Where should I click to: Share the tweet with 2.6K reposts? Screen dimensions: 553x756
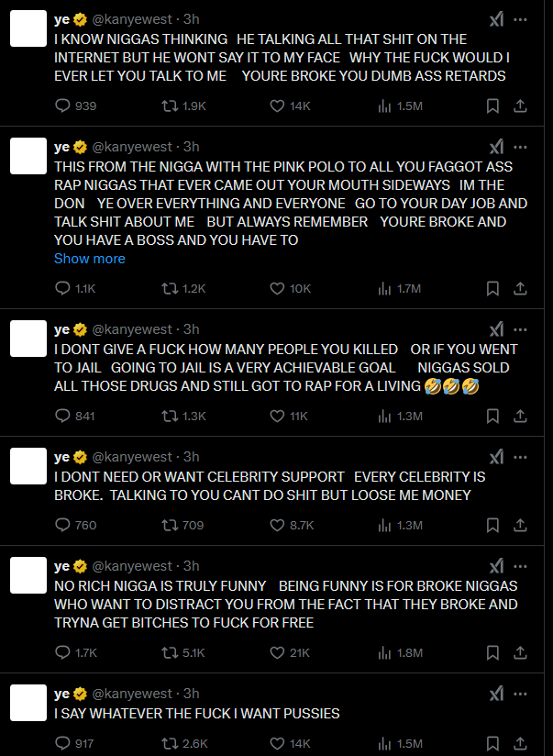[x=521, y=743]
